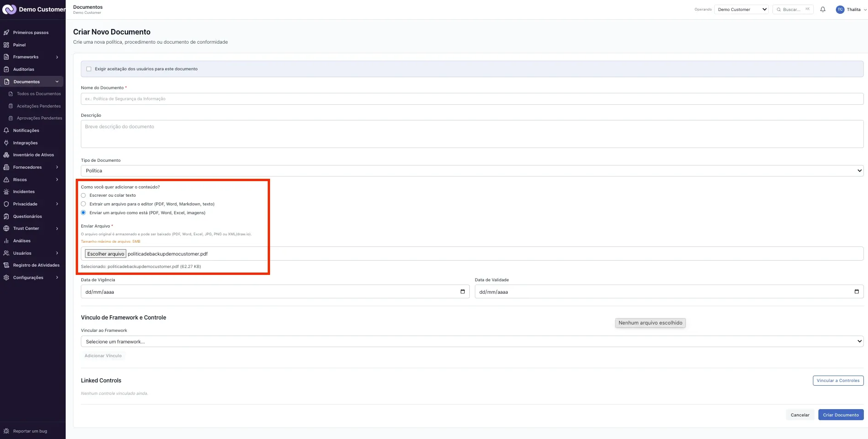
Task: Click the TC user avatar
Action: tap(840, 9)
